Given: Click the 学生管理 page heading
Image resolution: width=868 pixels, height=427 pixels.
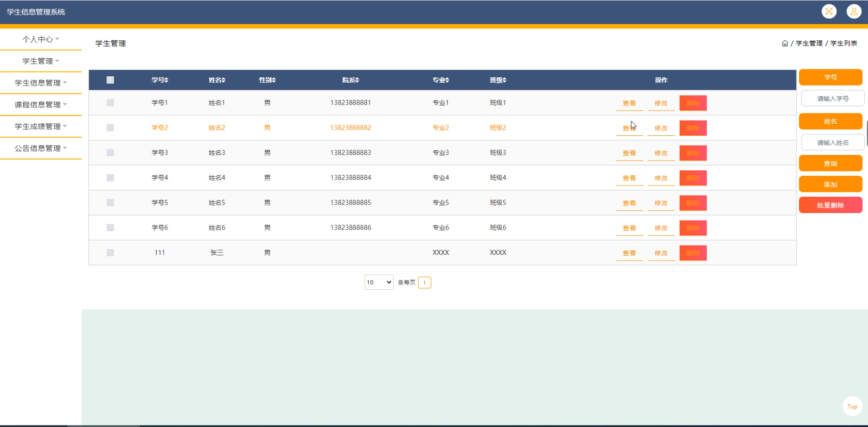Looking at the screenshot, I should (111, 43).
